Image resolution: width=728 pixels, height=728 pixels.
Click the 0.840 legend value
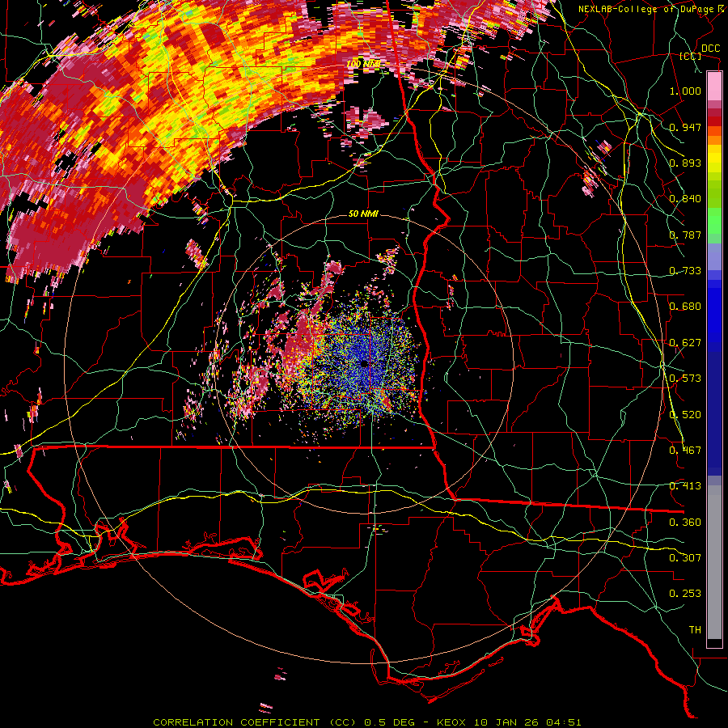(685, 199)
